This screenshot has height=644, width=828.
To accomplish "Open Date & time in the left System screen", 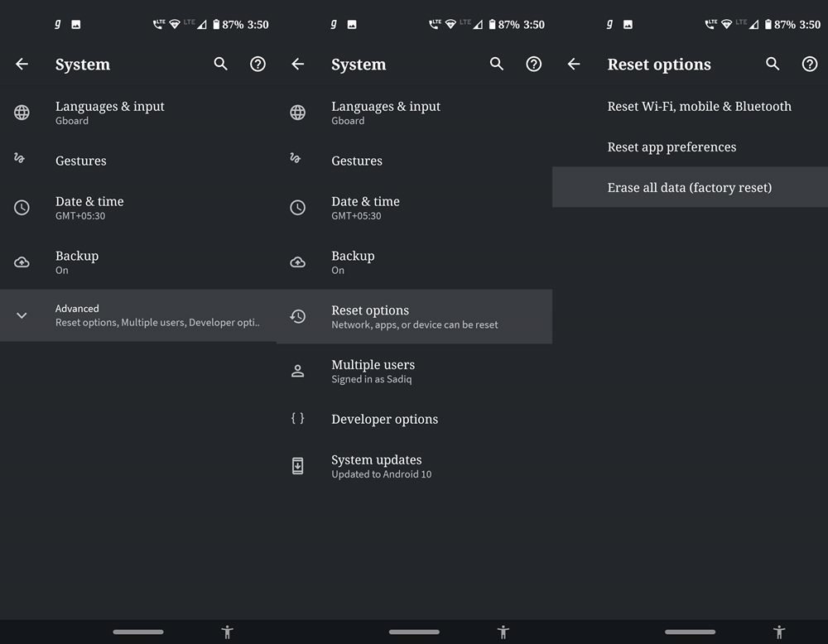I will coord(138,208).
